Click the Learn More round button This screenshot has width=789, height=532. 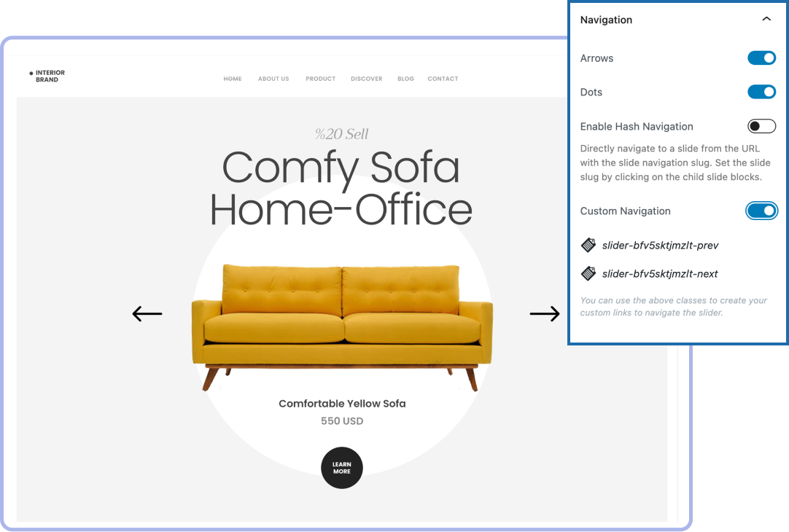[x=342, y=468]
